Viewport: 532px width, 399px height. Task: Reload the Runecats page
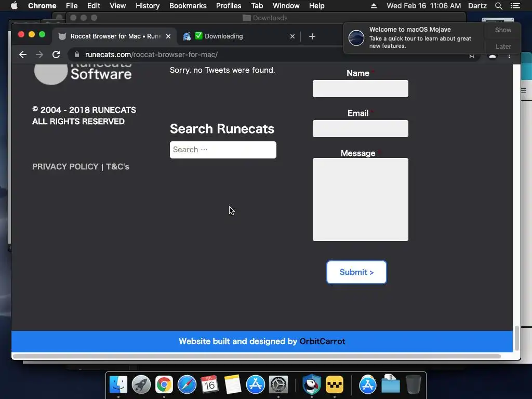click(x=56, y=55)
